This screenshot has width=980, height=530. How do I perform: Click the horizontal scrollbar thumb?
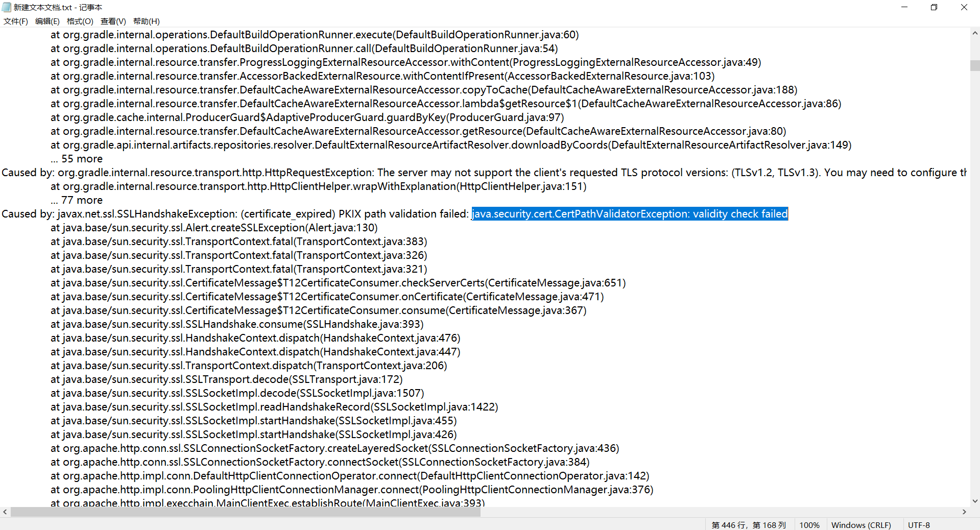coord(246,512)
